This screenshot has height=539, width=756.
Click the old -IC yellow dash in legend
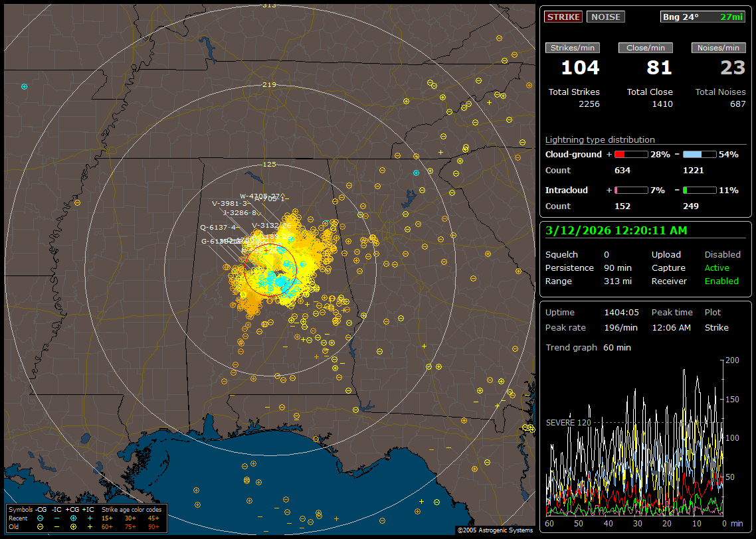[56, 526]
